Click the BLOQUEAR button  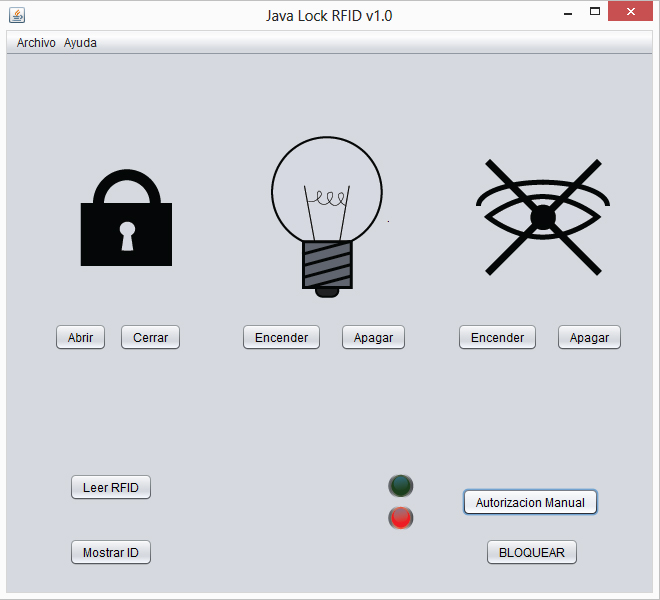click(x=532, y=552)
